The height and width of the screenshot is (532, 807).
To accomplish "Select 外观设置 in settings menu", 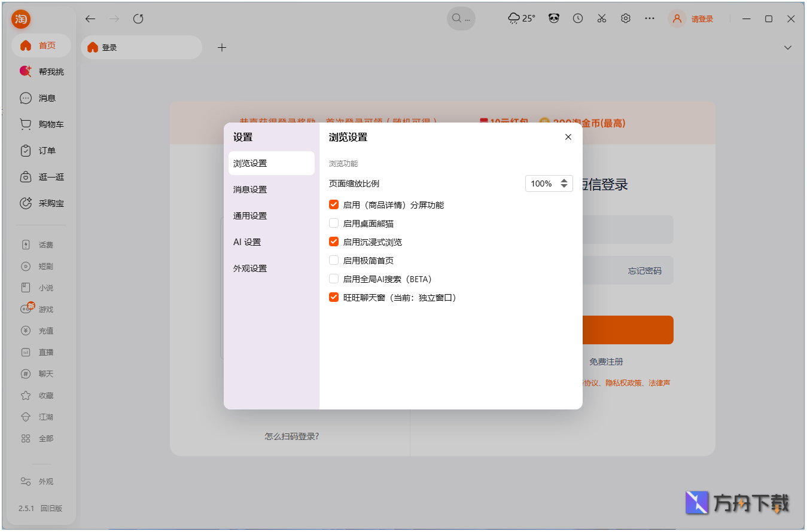I will tap(272, 268).
